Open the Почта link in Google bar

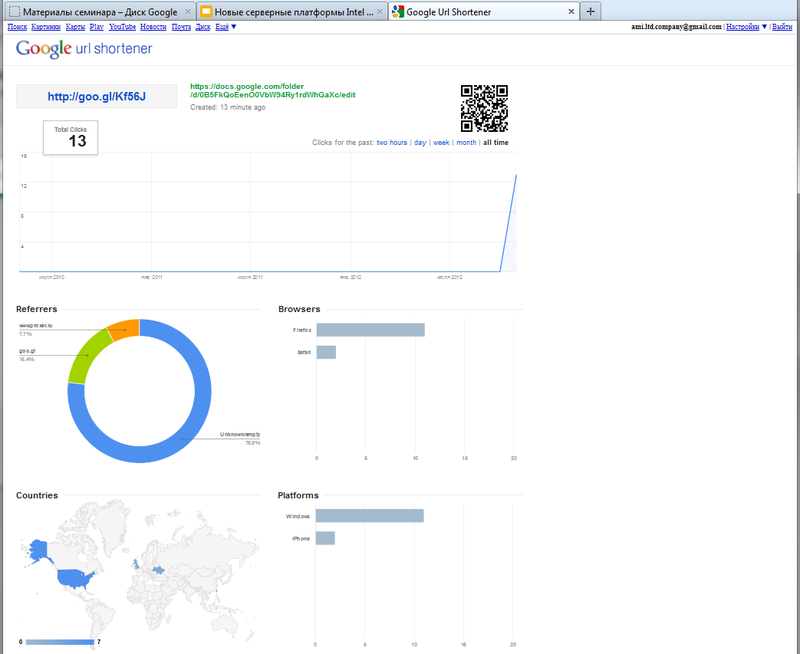click(181, 27)
